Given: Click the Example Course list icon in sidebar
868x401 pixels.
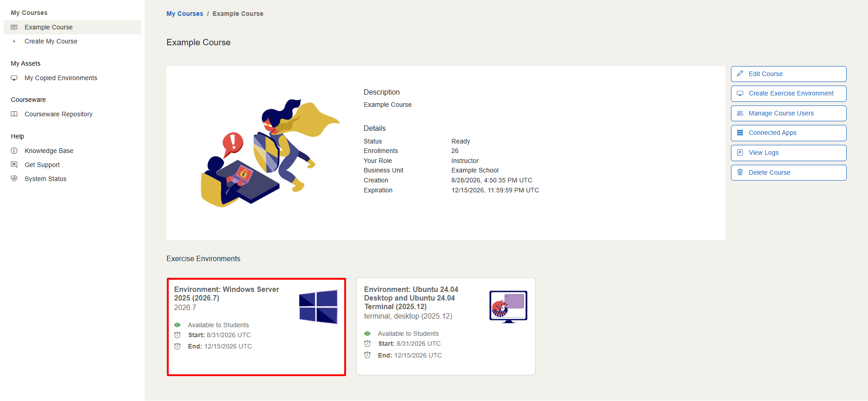Looking at the screenshot, I should coord(14,27).
